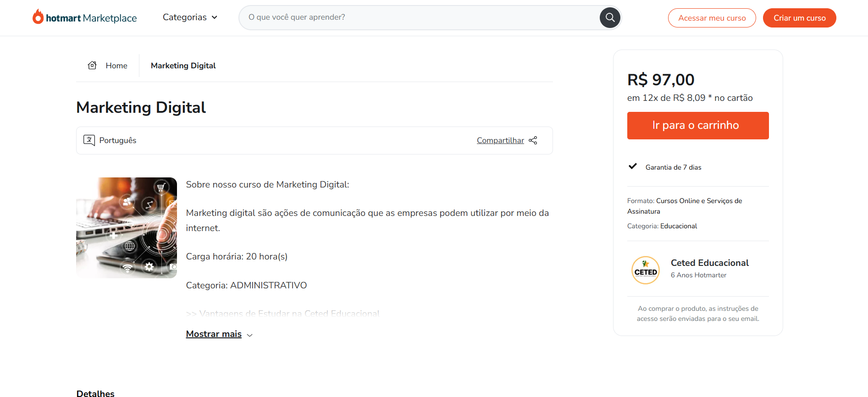This screenshot has height=397, width=868.
Task: Select the Marketing Digital breadcrumb item
Action: pos(183,66)
